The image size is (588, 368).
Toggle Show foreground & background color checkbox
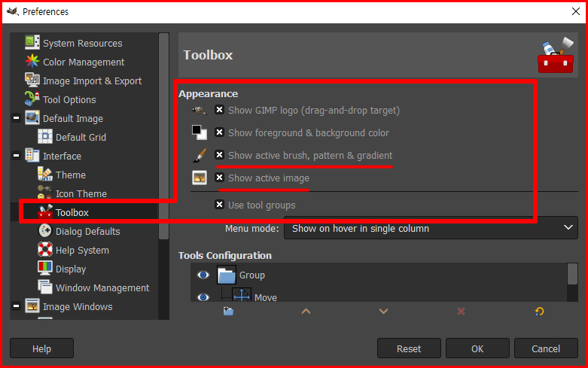(x=219, y=132)
